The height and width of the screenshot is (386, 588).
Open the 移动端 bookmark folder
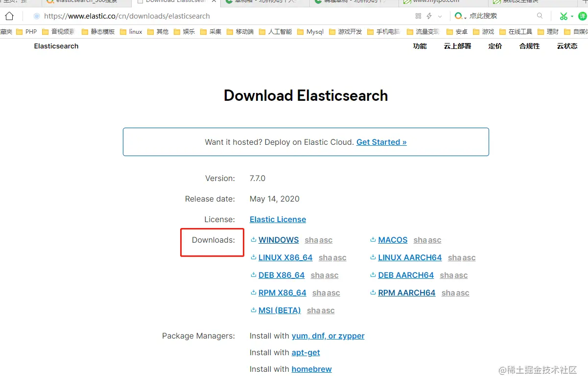pyautogui.click(x=240, y=32)
